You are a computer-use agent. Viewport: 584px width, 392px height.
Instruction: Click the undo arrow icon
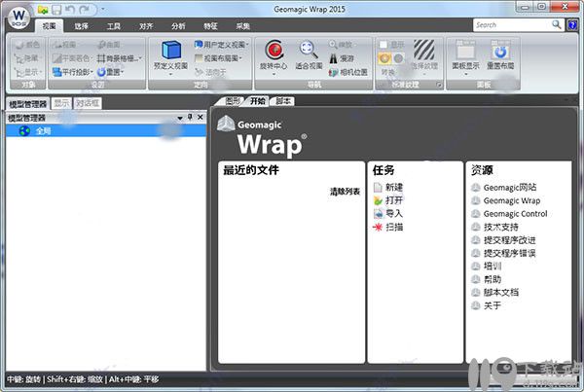pyautogui.click(x=70, y=10)
